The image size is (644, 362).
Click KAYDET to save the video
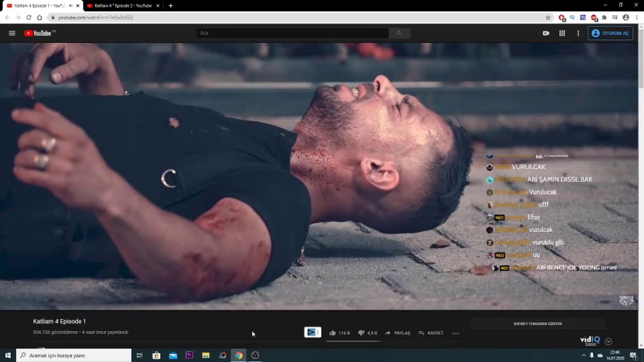(431, 333)
